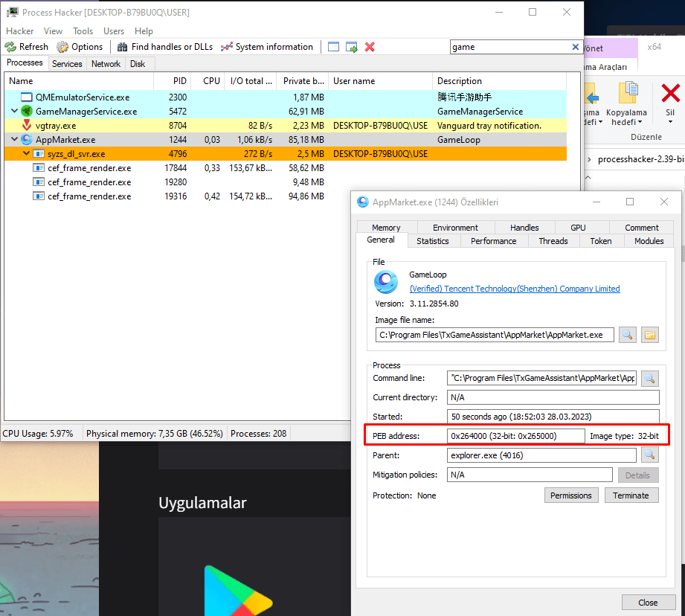Collapse the GameManagerService.exe tree node
685x616 pixels.
tap(14, 111)
